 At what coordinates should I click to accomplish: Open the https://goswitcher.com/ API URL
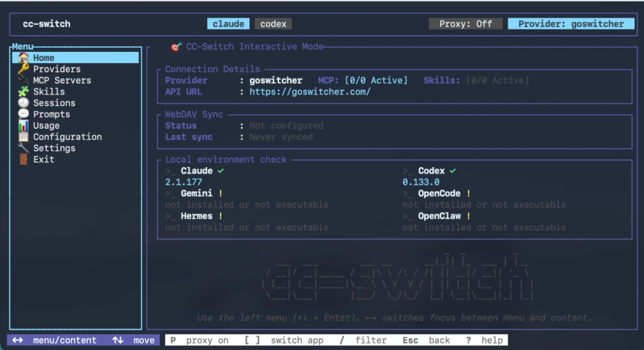point(310,92)
